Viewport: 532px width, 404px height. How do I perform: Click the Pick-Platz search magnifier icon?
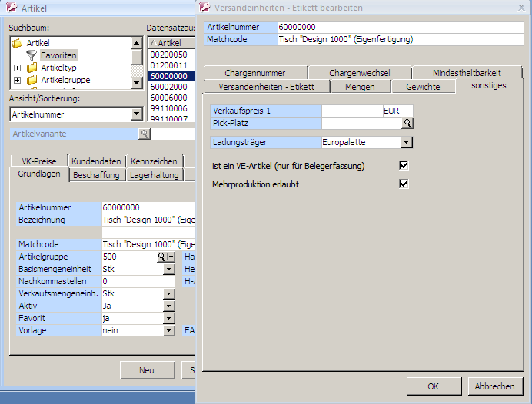click(x=407, y=123)
